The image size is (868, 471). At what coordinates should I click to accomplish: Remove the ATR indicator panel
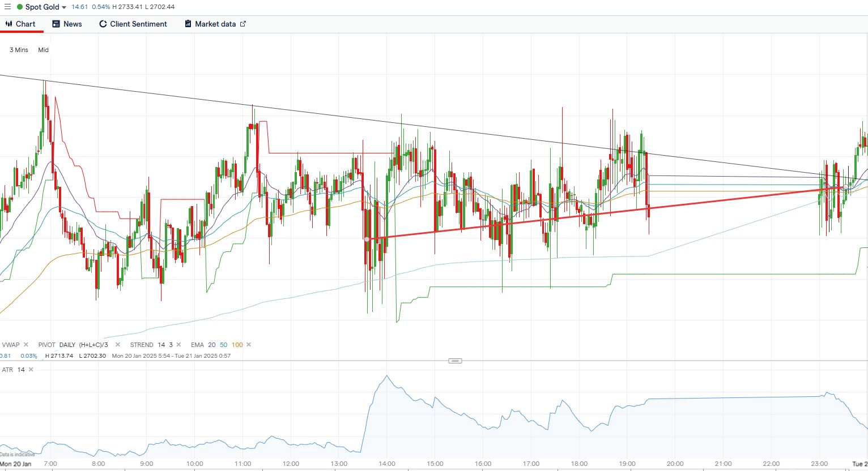[x=31, y=370]
